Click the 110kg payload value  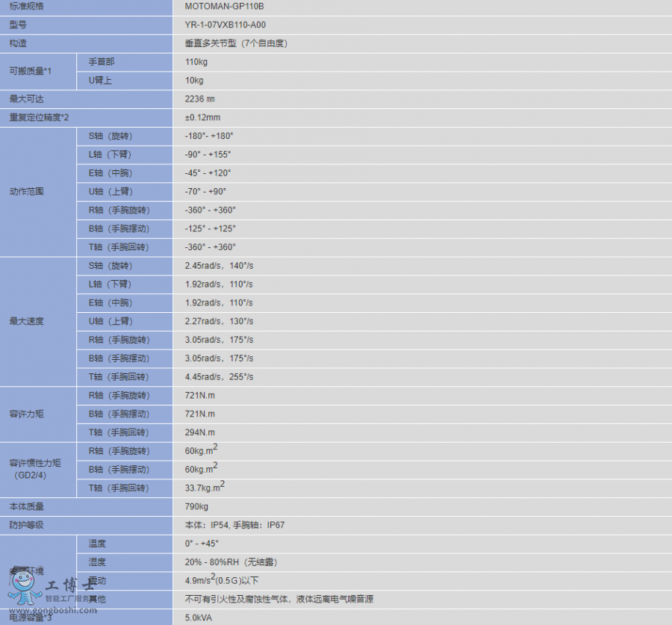coord(196,62)
